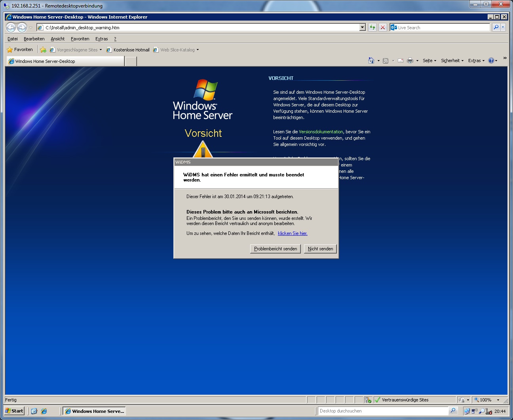Expand the Print options dropdown arrow
Screen dimensions: 513x420
[417, 61]
